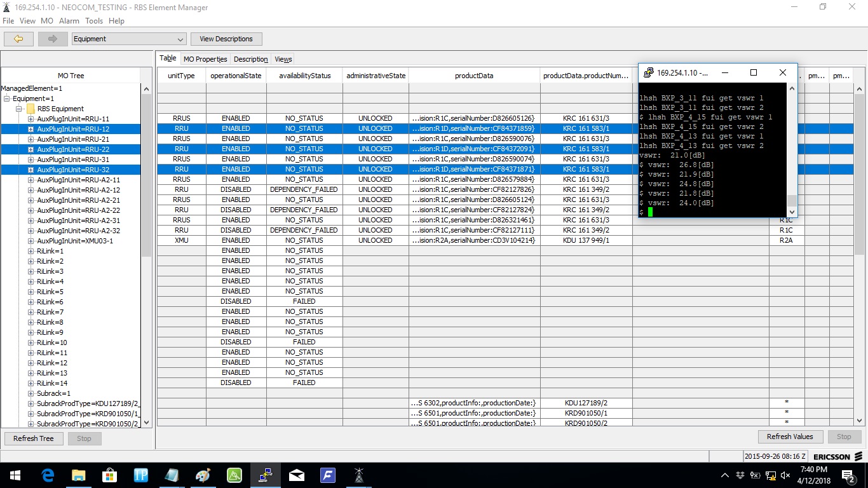The height and width of the screenshot is (488, 868).
Task: Open Microsoft Edge from the taskbar
Action: 48,475
